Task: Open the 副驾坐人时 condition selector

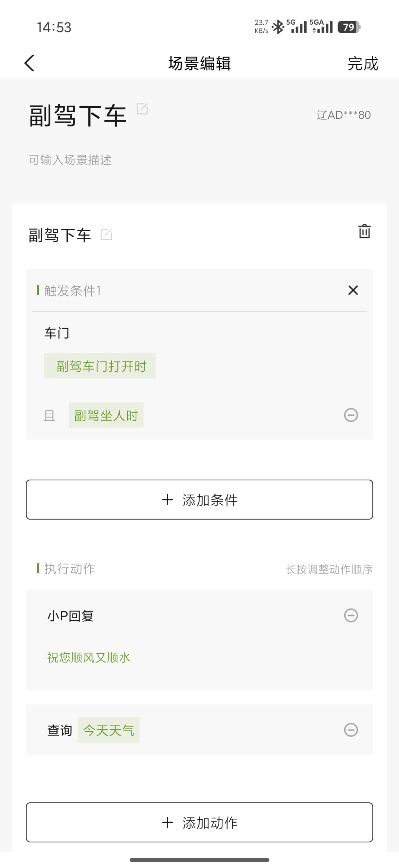Action: 106,415
